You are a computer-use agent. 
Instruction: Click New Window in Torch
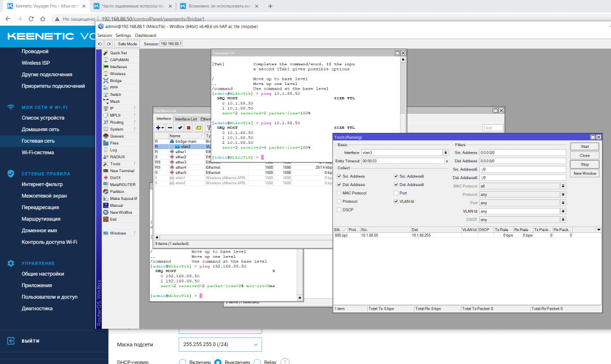coord(584,173)
